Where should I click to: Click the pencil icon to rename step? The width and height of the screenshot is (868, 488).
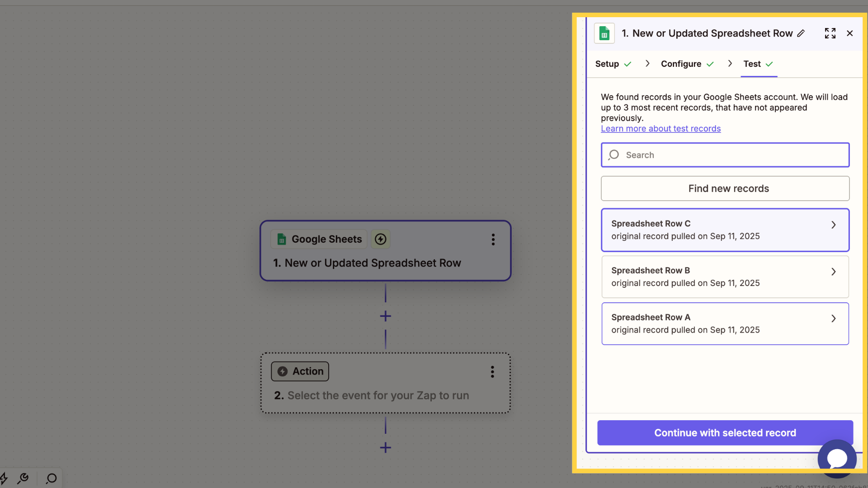tap(801, 33)
